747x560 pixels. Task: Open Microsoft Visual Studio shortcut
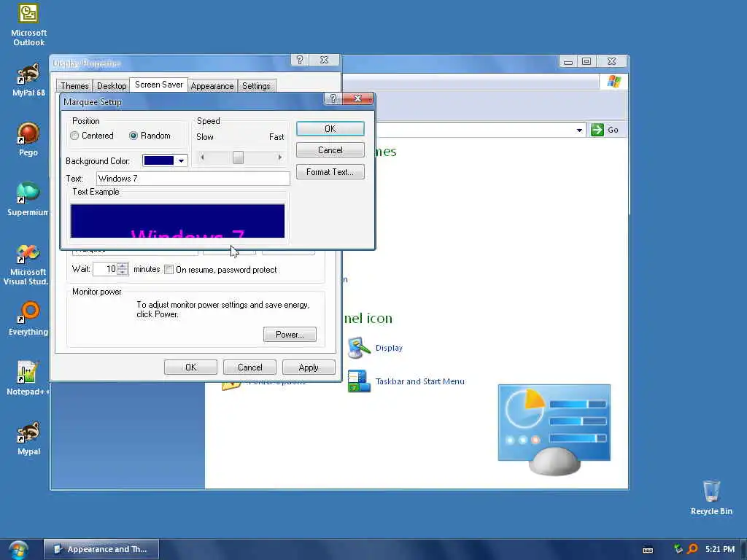click(28, 253)
